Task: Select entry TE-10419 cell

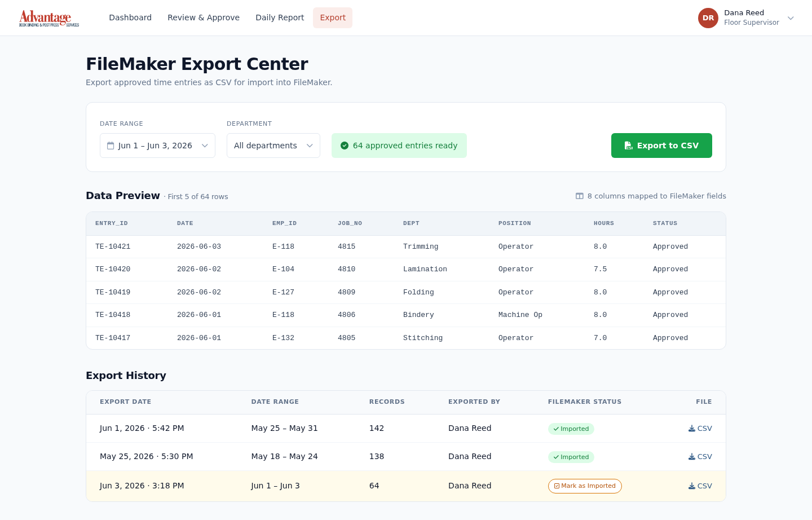Action: click(113, 292)
